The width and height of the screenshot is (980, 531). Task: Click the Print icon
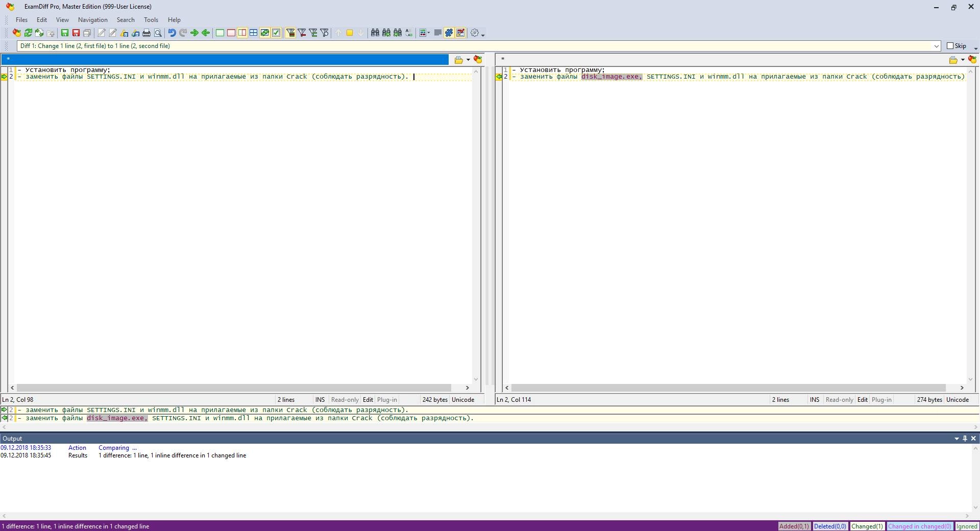click(146, 33)
